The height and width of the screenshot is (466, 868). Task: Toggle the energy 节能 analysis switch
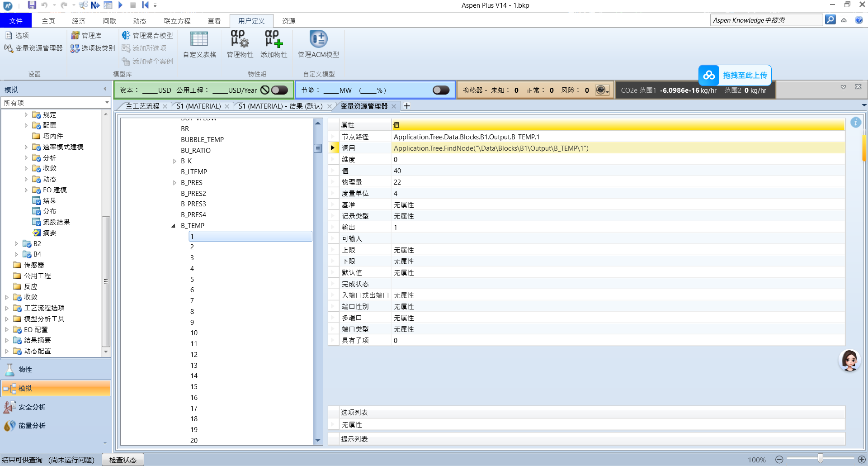coord(441,90)
